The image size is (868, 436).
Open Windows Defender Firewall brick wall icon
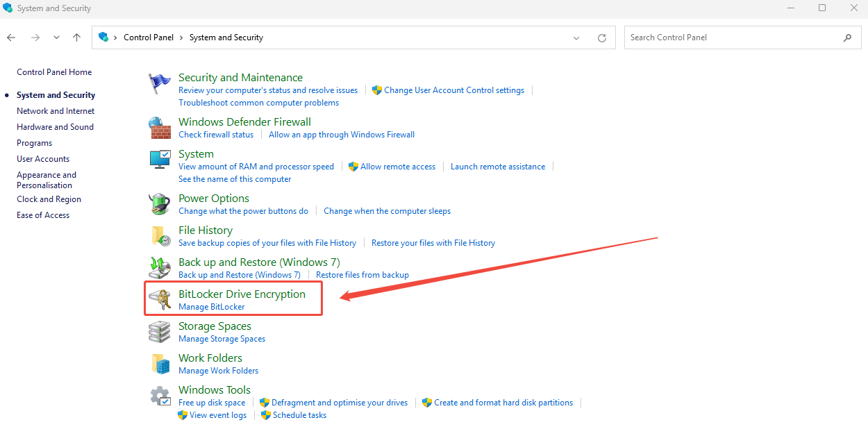(160, 128)
